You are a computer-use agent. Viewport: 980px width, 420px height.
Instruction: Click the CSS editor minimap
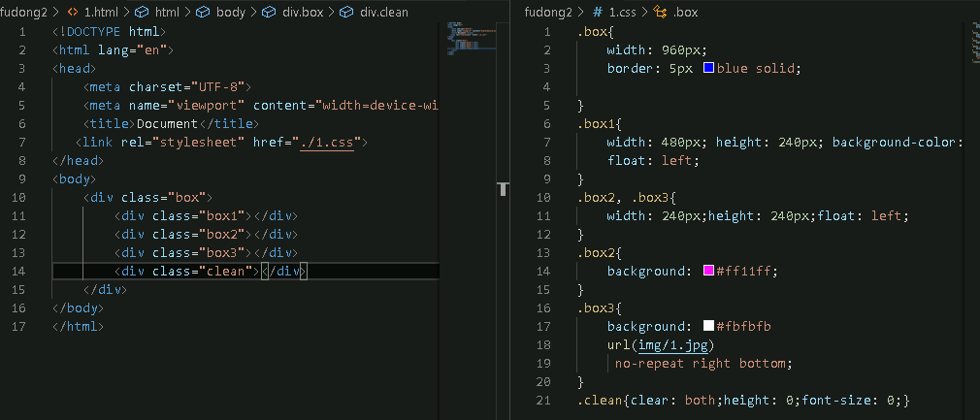tap(975, 43)
